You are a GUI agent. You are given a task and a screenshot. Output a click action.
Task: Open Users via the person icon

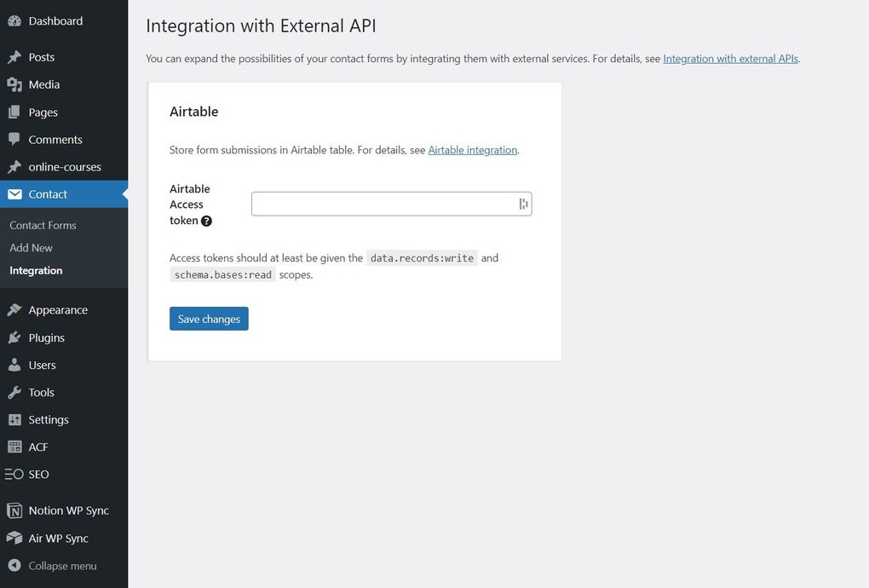[x=13, y=364]
